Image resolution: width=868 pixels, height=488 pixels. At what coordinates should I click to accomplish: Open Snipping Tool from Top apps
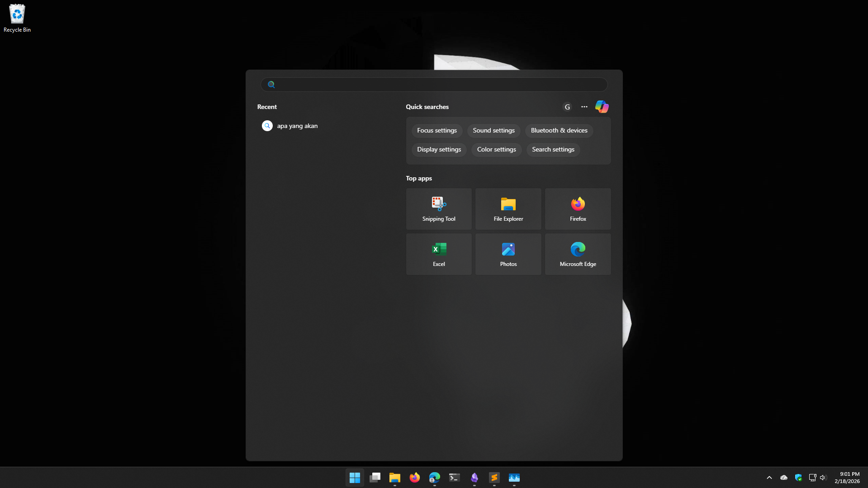(438, 209)
